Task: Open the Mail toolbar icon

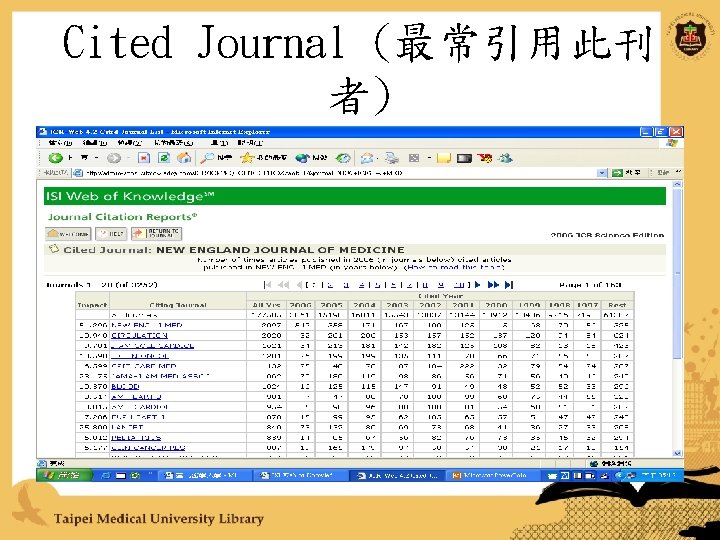Action: click(366, 158)
